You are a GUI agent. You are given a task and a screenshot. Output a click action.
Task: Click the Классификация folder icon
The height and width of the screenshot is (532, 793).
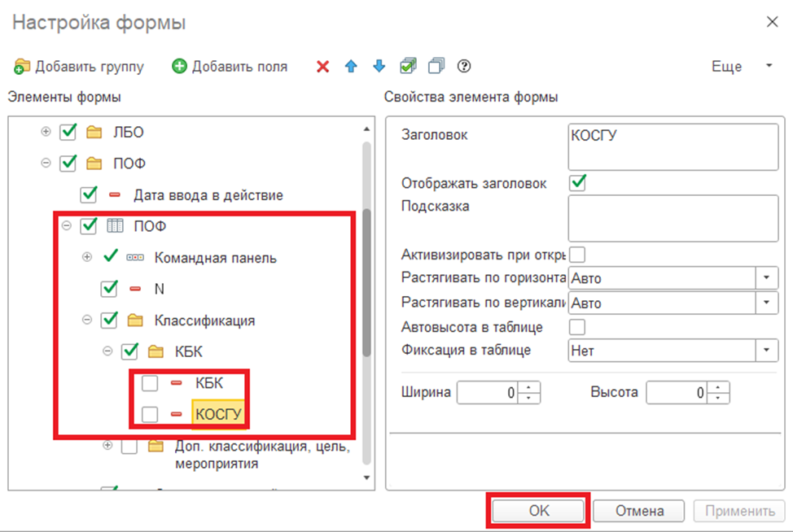(x=135, y=321)
